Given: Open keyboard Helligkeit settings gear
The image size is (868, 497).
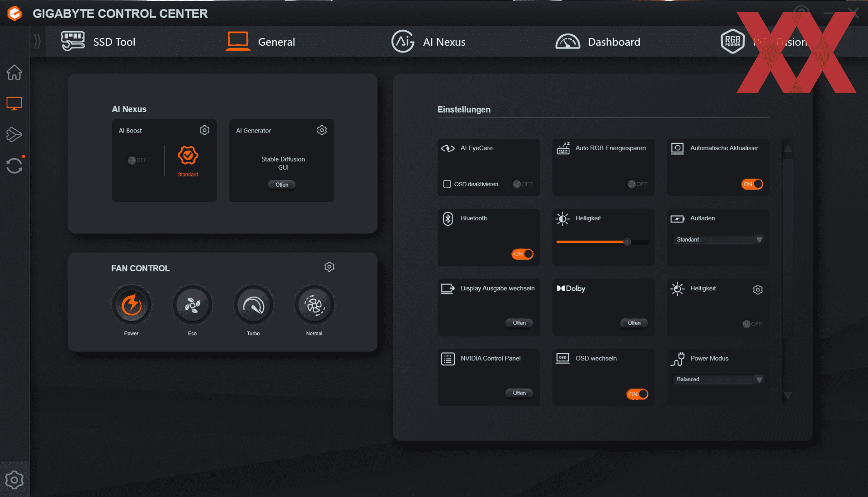Looking at the screenshot, I should [758, 290].
